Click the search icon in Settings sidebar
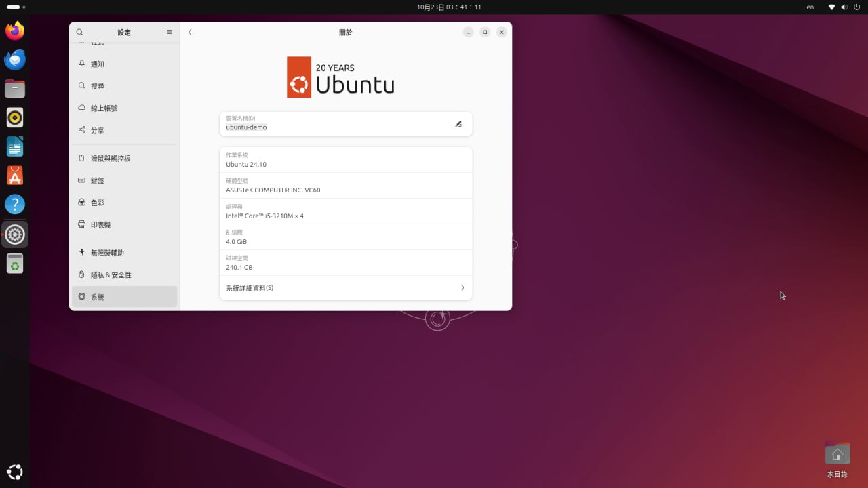The width and height of the screenshot is (868, 488). click(x=79, y=32)
